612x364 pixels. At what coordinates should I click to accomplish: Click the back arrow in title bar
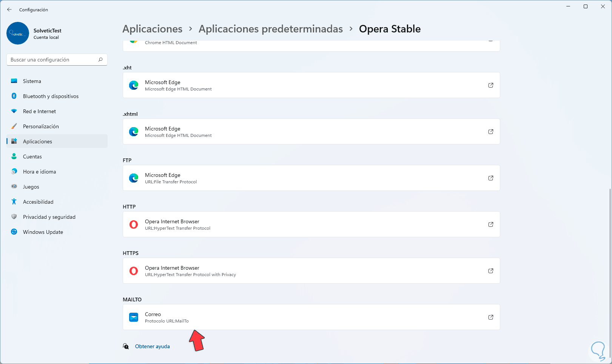click(9, 10)
